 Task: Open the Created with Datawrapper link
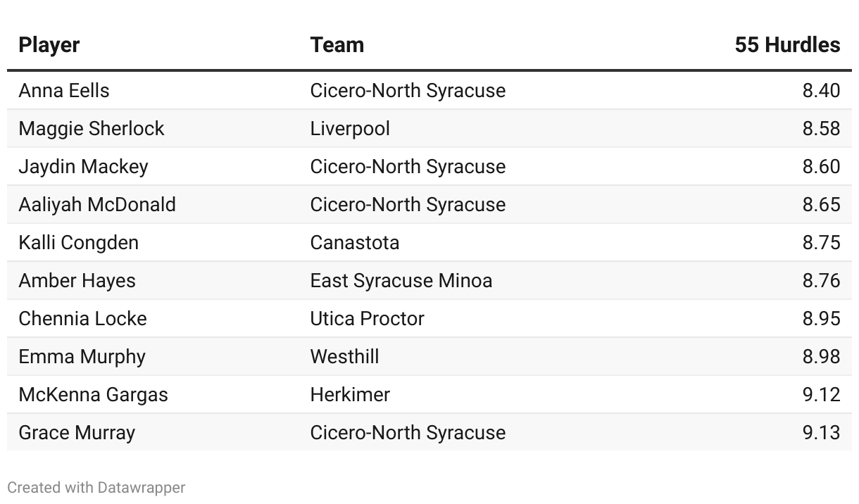click(96, 487)
